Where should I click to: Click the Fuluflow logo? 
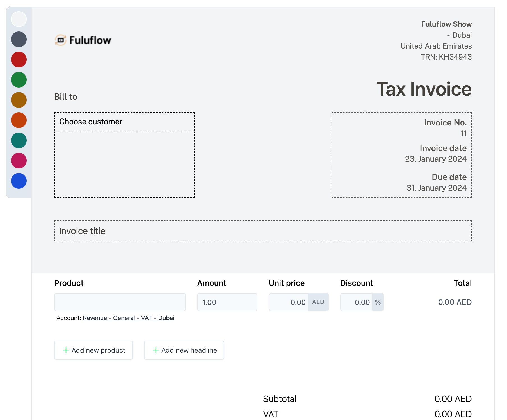pos(83,40)
